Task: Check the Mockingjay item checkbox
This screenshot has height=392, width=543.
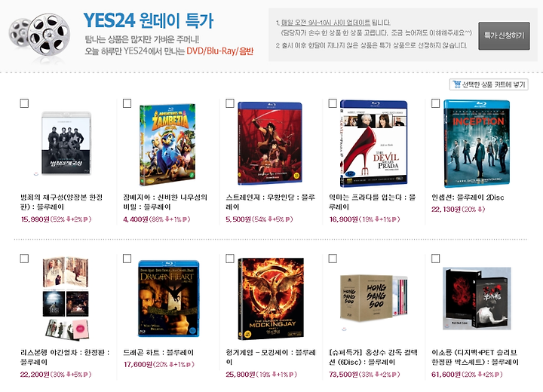Action: [230, 259]
